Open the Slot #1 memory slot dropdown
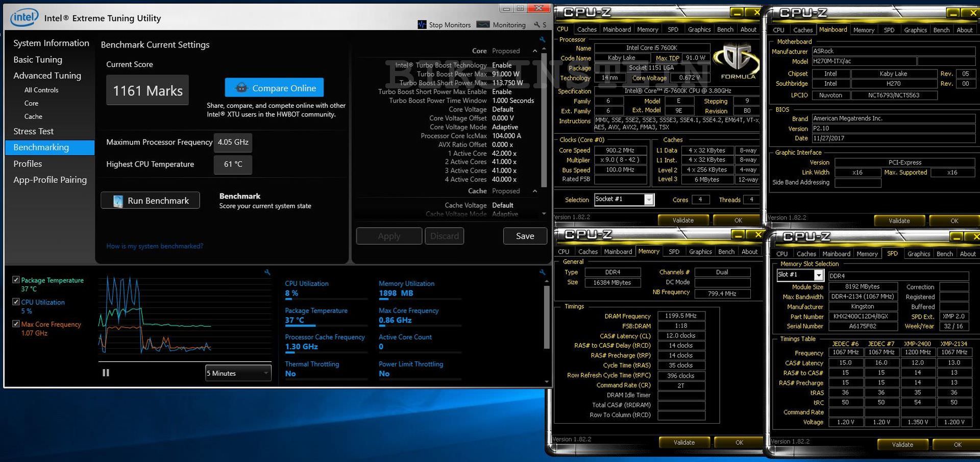This screenshot has width=980, height=462. (800, 275)
